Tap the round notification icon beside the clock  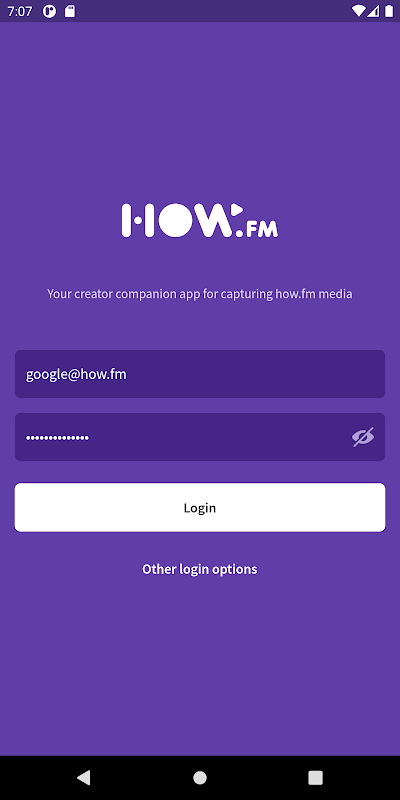coord(49,11)
